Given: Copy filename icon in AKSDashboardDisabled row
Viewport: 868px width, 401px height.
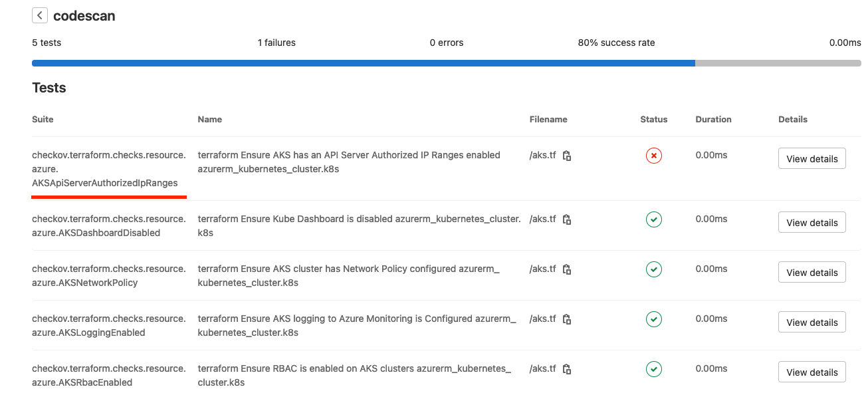Looking at the screenshot, I should (566, 219).
